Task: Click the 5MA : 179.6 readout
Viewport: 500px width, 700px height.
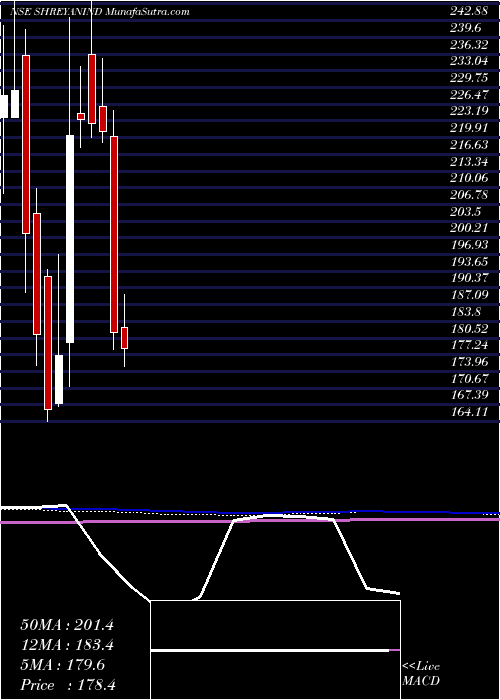Action: [63, 665]
